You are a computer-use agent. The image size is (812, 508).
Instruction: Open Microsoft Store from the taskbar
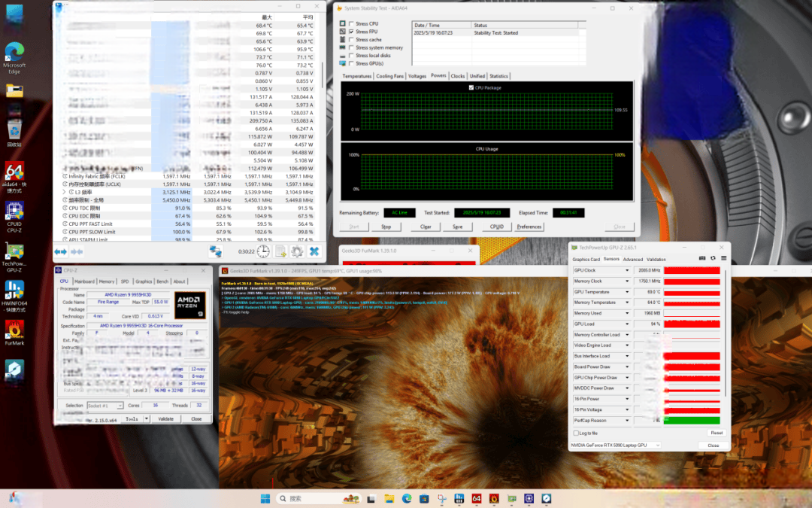click(x=424, y=499)
